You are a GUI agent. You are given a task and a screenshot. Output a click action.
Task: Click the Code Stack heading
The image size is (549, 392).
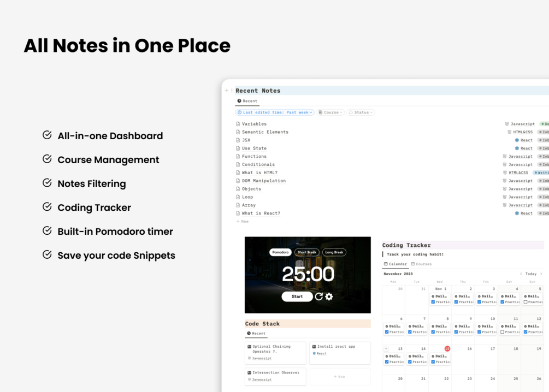[x=262, y=324]
